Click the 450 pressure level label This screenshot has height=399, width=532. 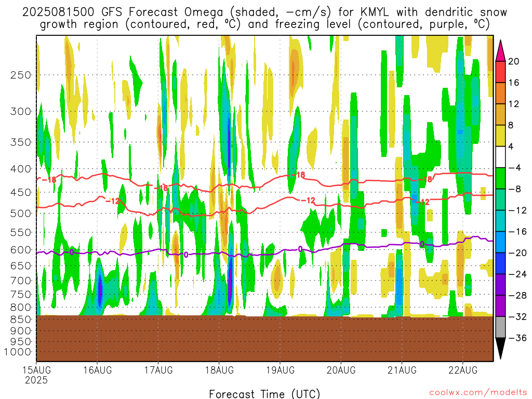coord(21,192)
